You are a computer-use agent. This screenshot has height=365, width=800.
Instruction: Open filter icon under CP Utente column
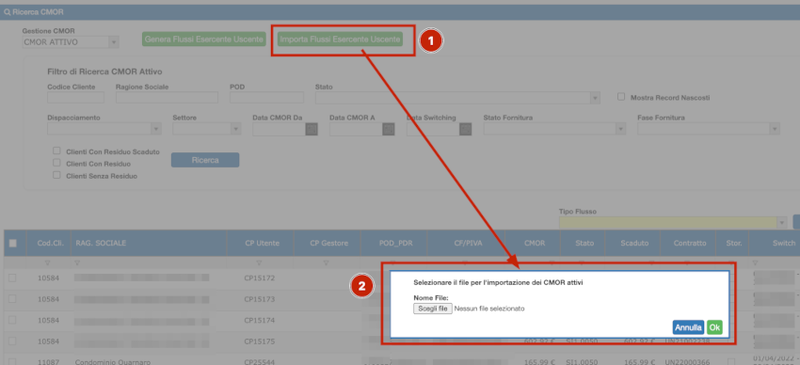coord(259,263)
